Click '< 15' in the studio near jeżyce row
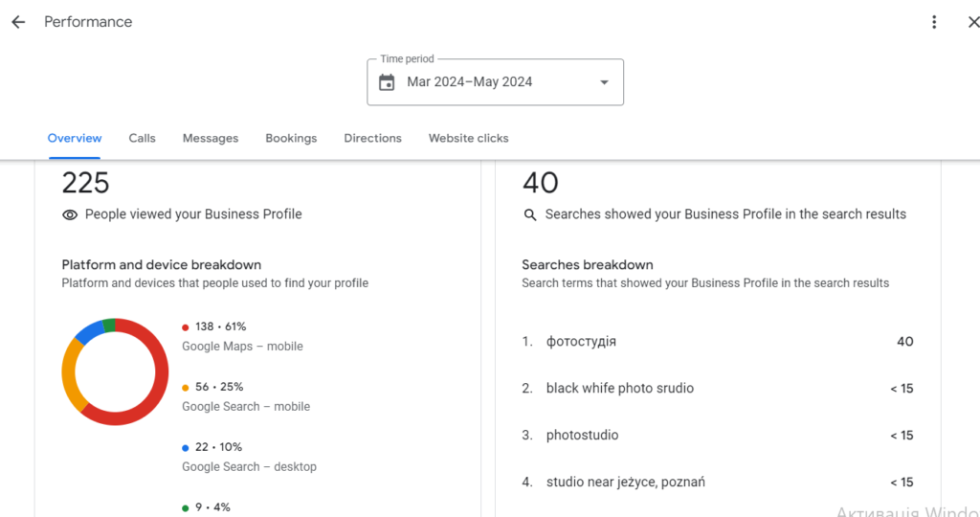The width and height of the screenshot is (980, 517). [x=902, y=482]
